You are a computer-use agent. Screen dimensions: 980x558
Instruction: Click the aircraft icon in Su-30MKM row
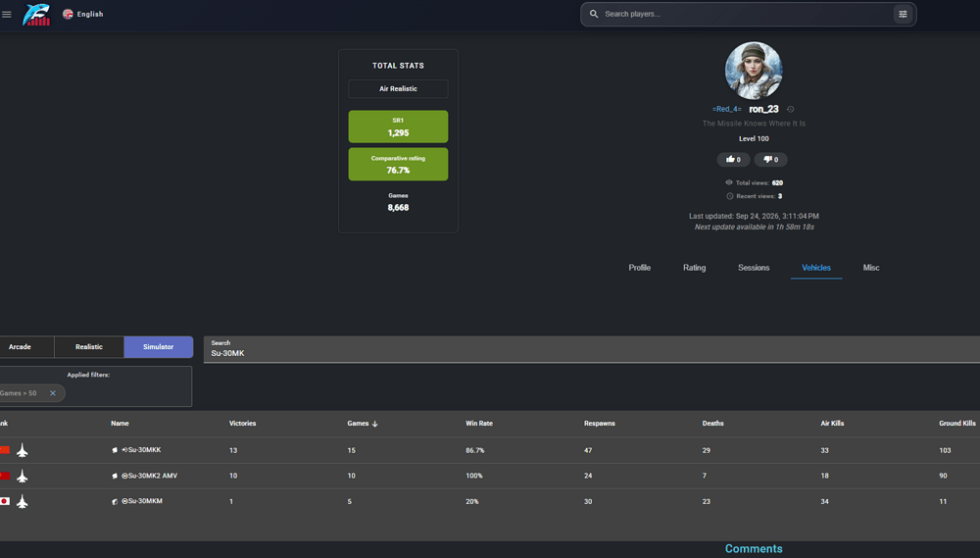(x=22, y=502)
